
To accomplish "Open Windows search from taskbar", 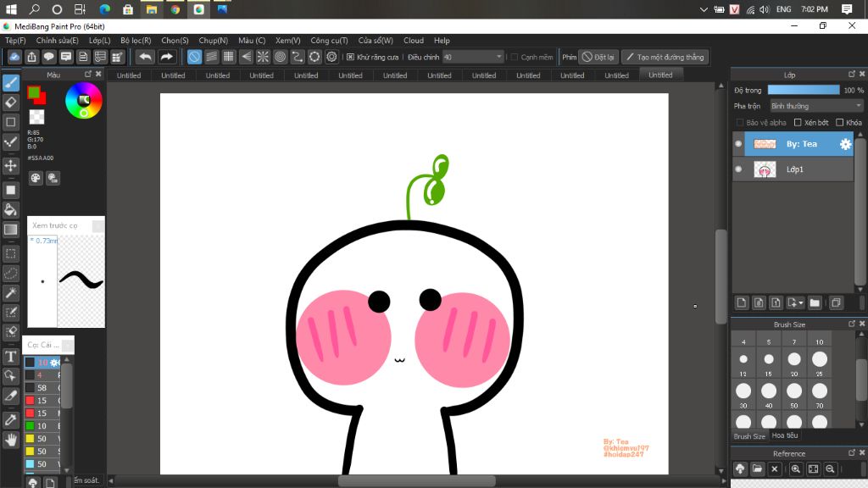I will click(x=34, y=9).
